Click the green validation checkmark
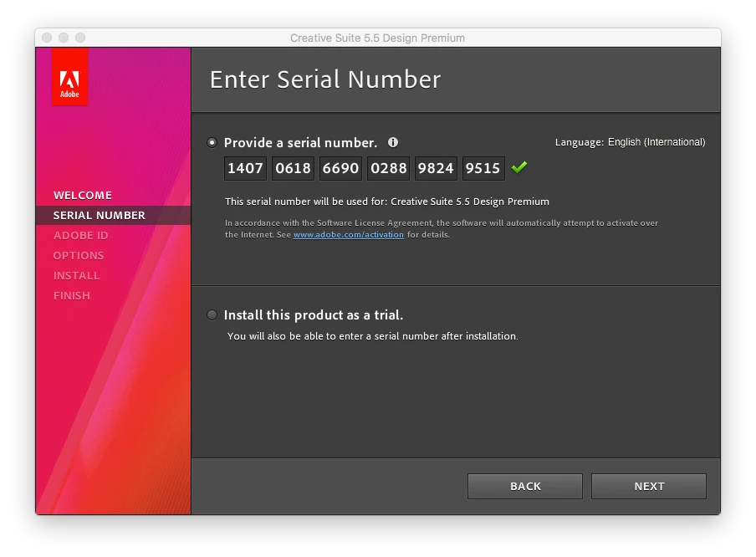Image resolution: width=756 pixels, height=557 pixels. [x=519, y=168]
